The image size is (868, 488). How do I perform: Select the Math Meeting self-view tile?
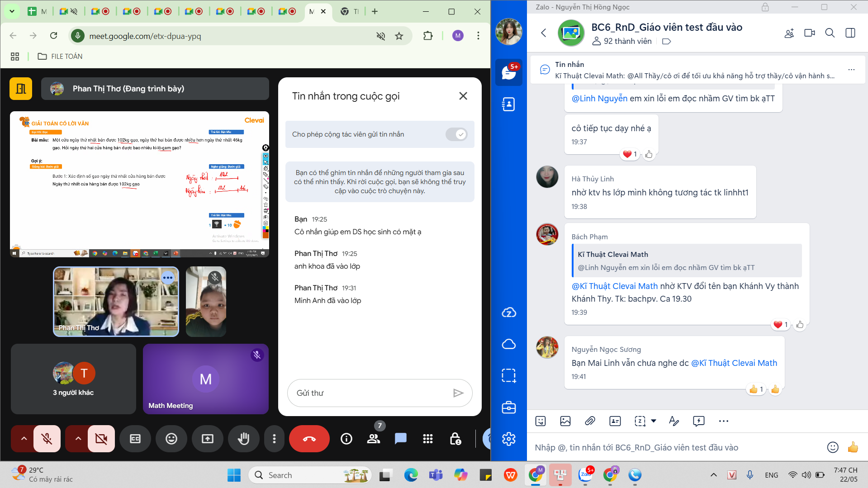tap(206, 379)
